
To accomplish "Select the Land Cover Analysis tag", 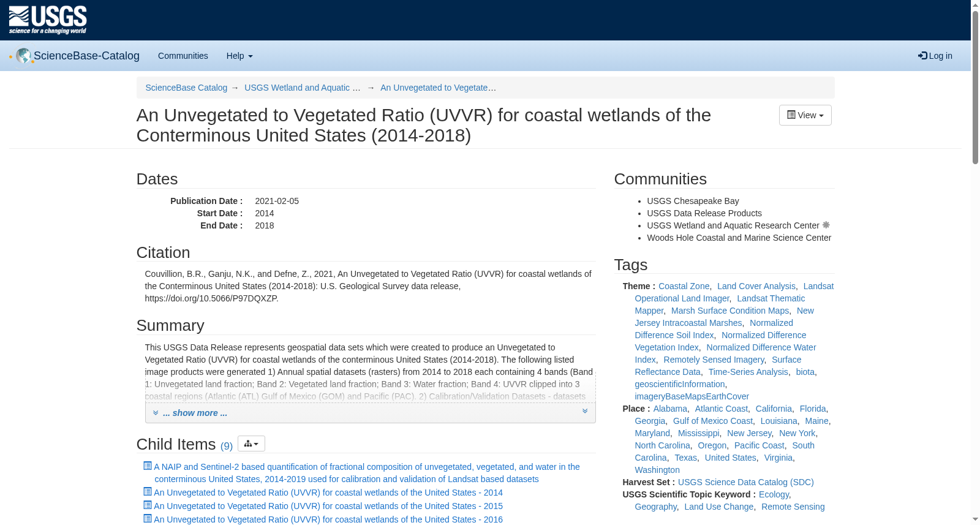I will [756, 286].
